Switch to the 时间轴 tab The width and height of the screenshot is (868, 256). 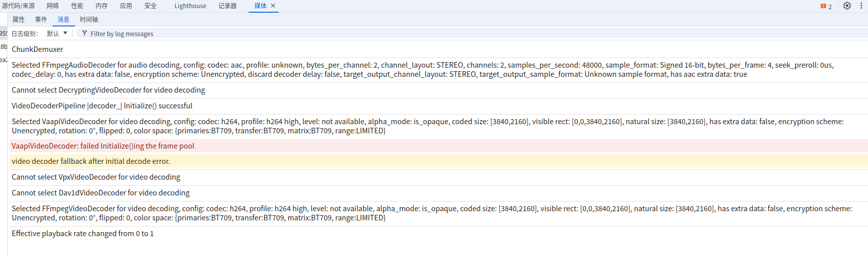tap(89, 19)
